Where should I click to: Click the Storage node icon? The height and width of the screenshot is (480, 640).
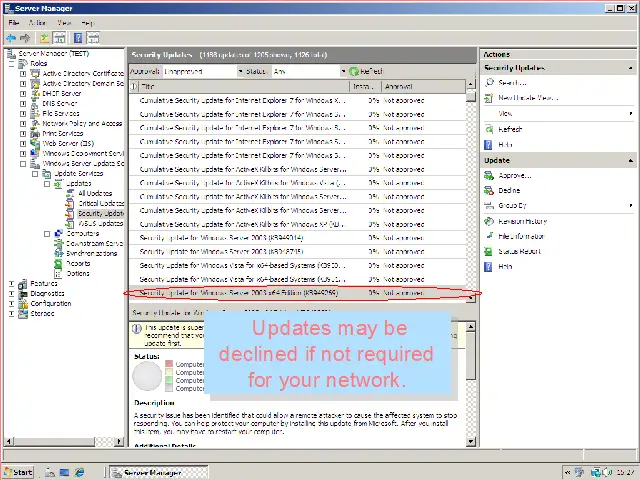coord(23,313)
